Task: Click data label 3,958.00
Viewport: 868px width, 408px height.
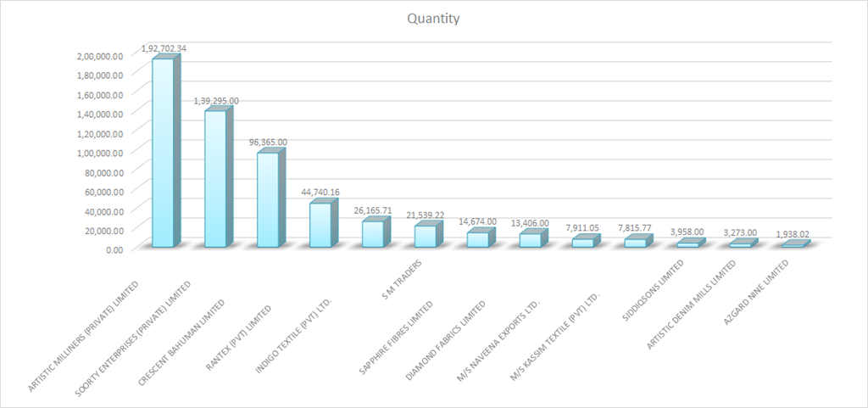Action: (687, 232)
